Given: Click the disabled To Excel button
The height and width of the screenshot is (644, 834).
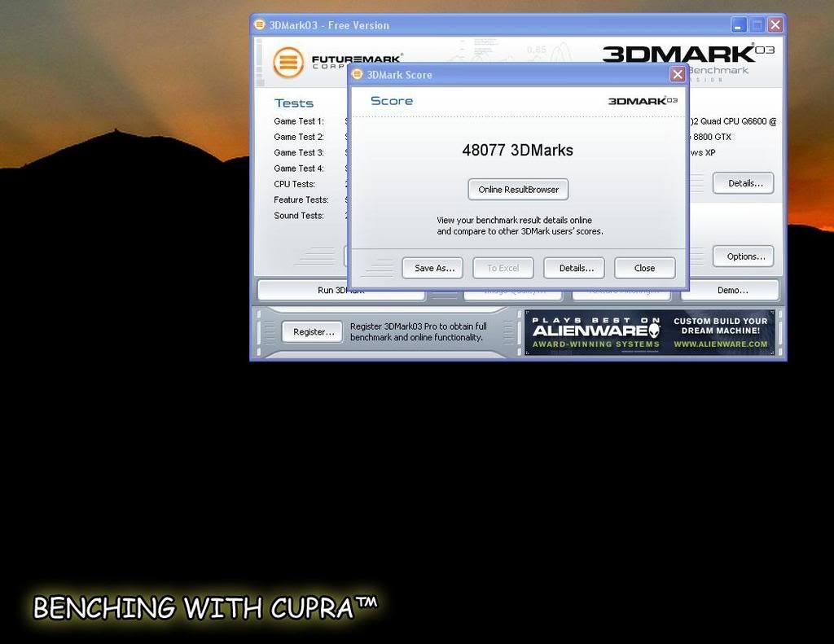Looking at the screenshot, I should [x=503, y=268].
